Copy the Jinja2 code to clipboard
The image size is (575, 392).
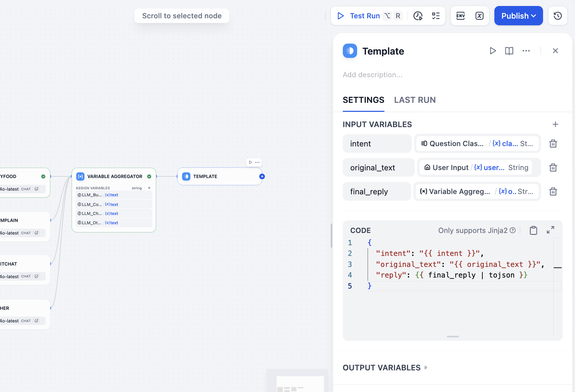tap(533, 230)
